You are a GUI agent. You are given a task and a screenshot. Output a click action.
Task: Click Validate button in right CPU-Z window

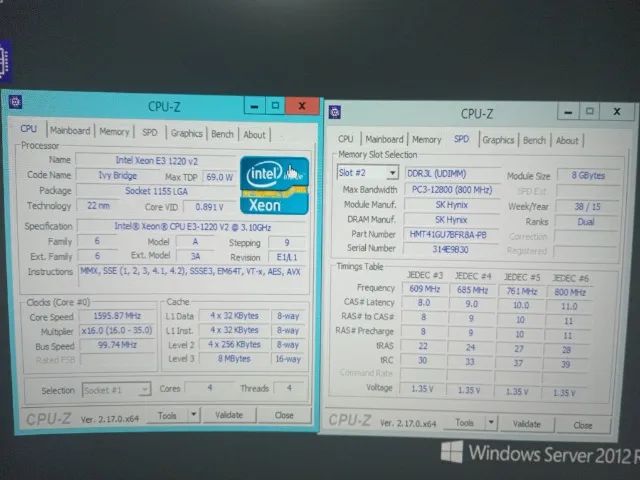(527, 424)
